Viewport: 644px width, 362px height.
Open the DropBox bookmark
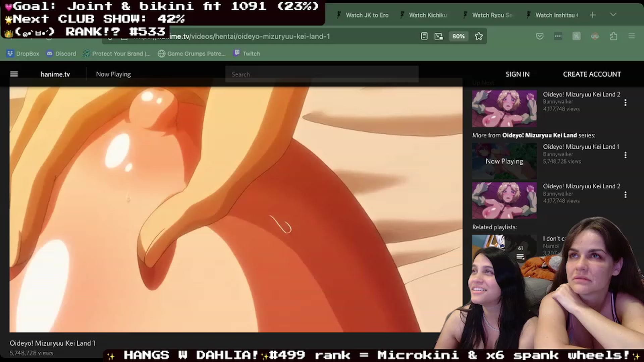click(23, 54)
